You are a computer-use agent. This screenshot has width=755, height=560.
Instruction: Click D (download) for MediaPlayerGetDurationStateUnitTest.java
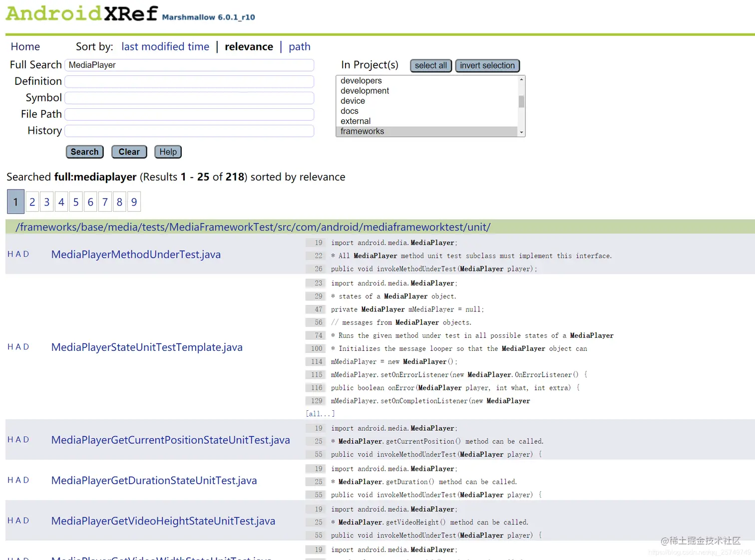[x=26, y=480]
